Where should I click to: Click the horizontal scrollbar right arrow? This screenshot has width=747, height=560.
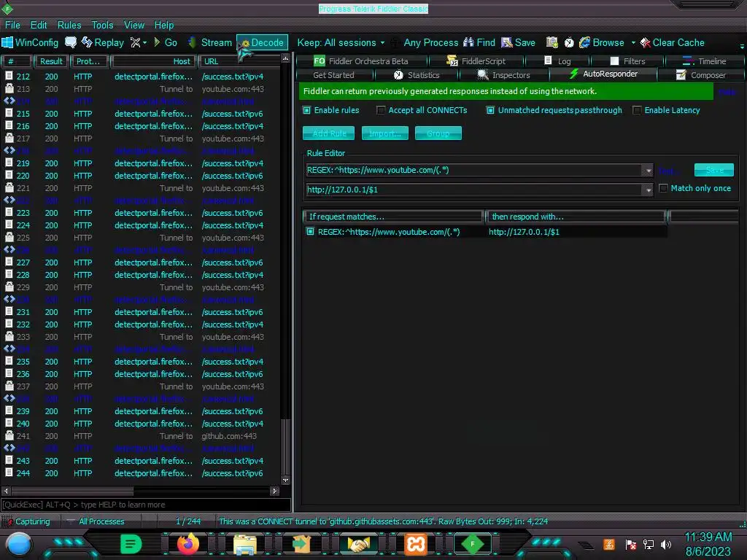(274, 491)
